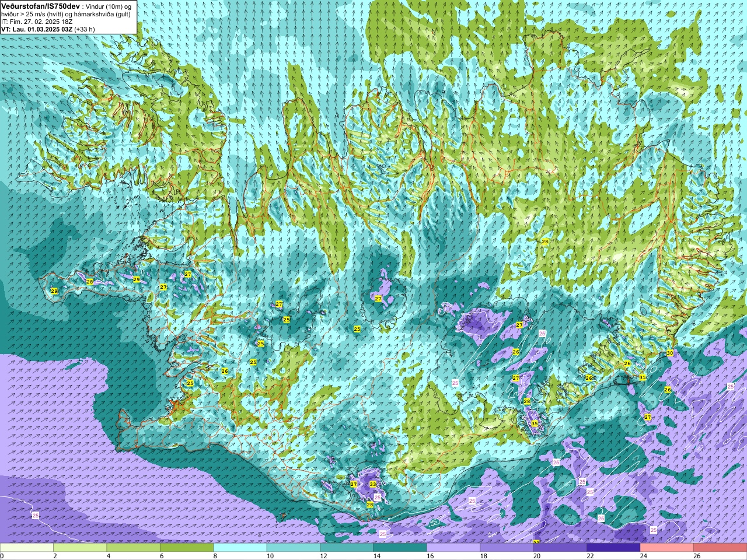Click the '(+33 h)' forecast offset text
This screenshot has width=747, height=560.
tap(85, 29)
